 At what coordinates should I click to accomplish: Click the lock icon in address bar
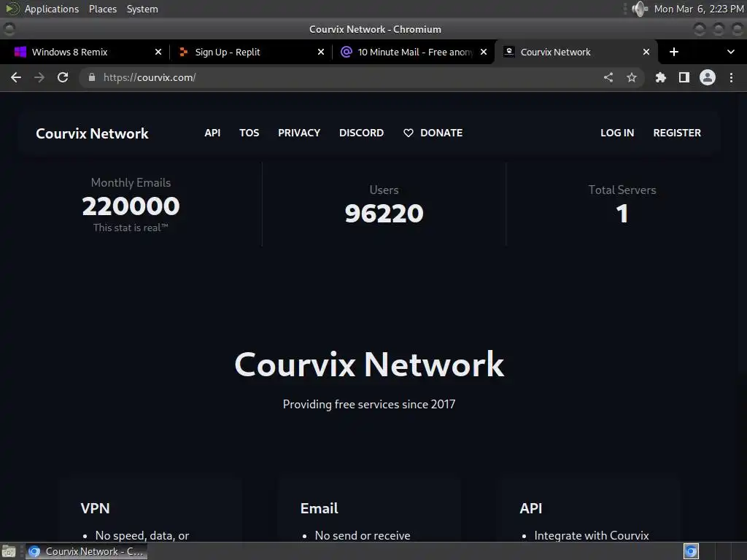(92, 77)
